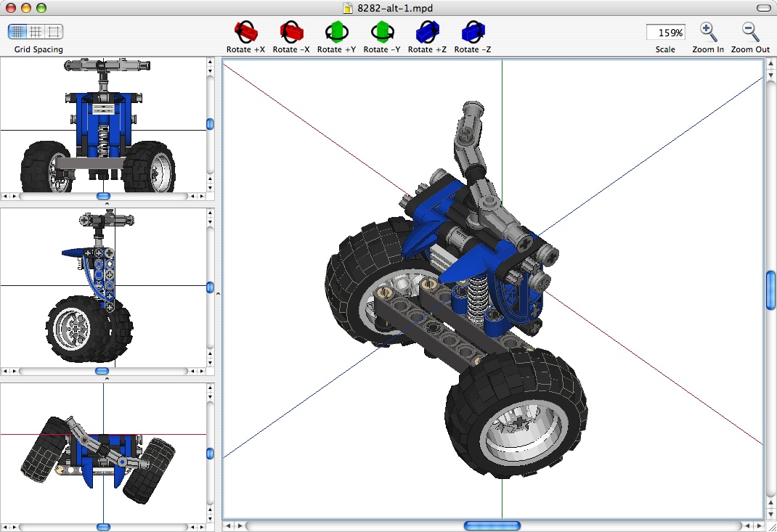Click the Rotate -Z toolbar icon
This screenshot has height=532, width=777.
pyautogui.click(x=472, y=31)
